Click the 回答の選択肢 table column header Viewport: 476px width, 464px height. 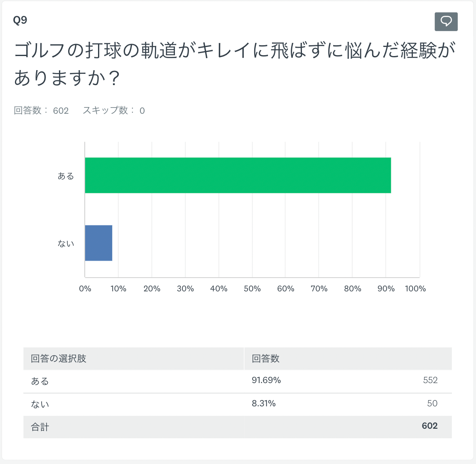click(59, 359)
